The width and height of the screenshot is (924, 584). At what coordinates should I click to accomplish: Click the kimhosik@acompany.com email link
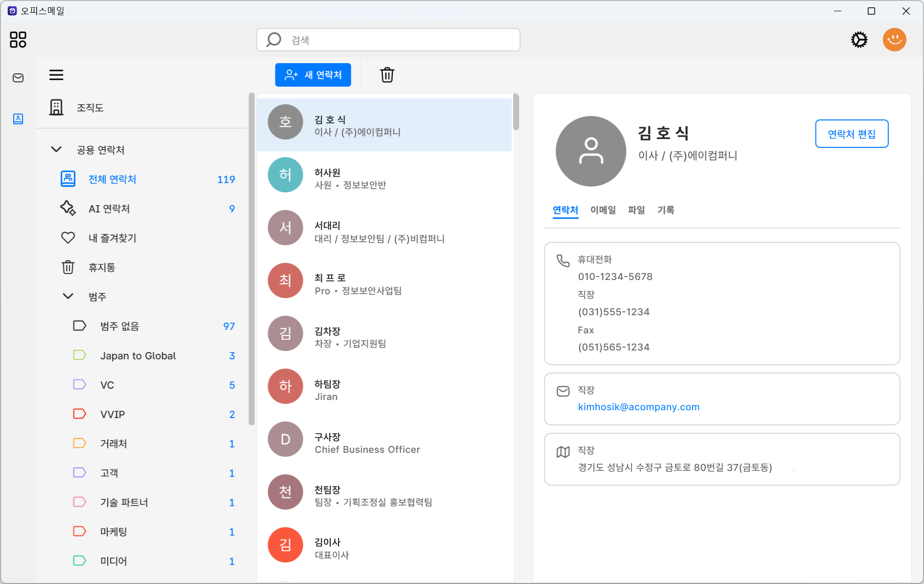pyautogui.click(x=638, y=407)
